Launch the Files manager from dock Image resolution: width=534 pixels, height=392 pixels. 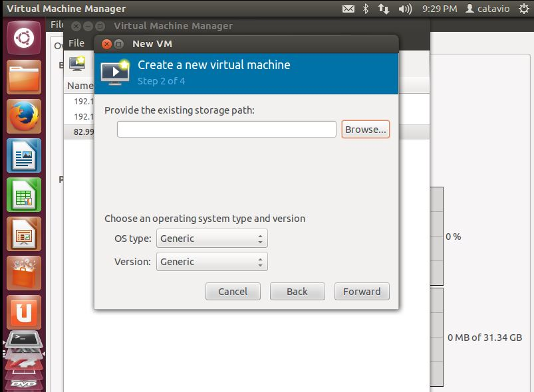(x=24, y=78)
